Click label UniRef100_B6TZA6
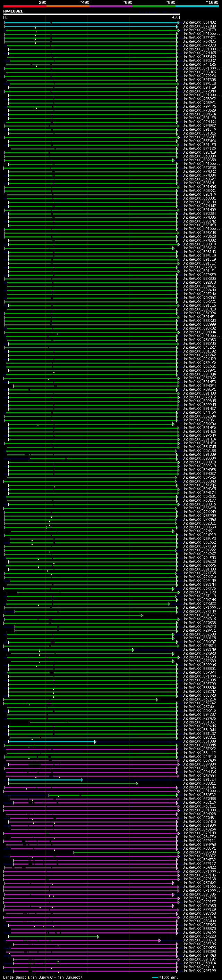The image size is (222, 980). [x=199, y=787]
